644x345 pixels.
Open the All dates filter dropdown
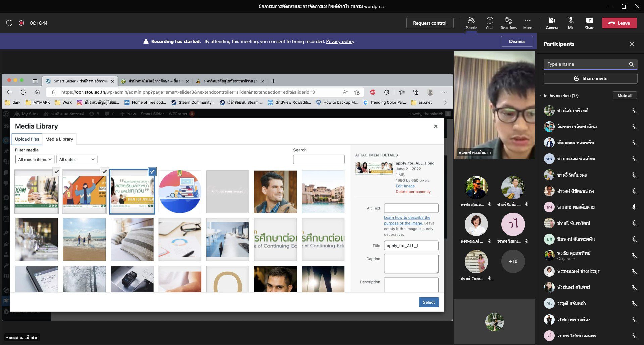(77, 159)
